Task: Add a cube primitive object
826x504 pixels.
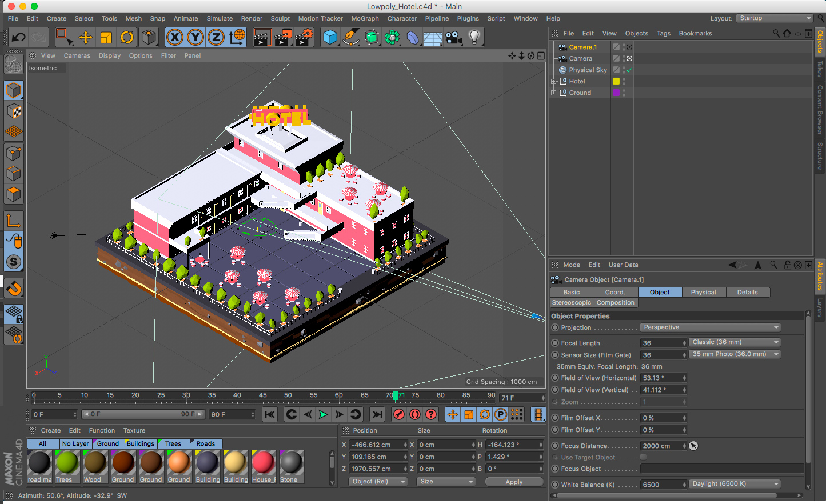Action: [x=330, y=38]
